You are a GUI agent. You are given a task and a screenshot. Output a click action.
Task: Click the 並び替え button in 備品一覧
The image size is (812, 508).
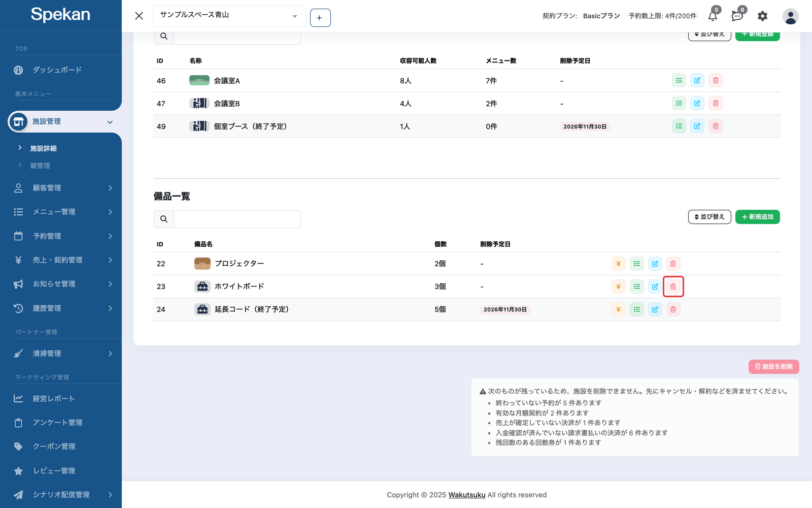click(709, 217)
